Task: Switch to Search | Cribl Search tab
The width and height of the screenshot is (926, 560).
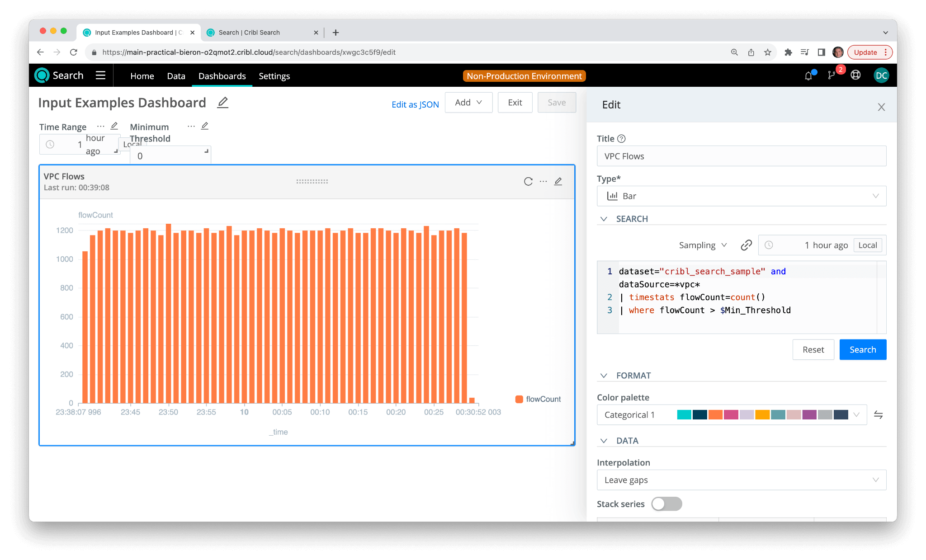Action: [249, 33]
